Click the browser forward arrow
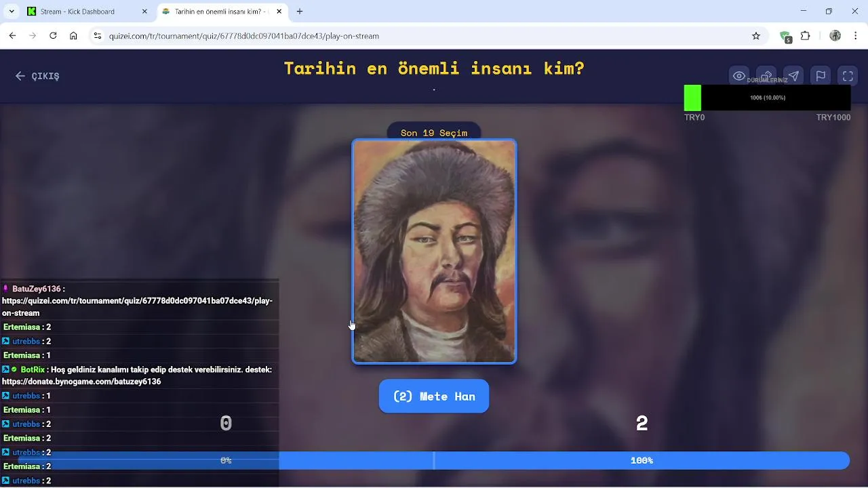This screenshot has width=868, height=488. coord(33,36)
